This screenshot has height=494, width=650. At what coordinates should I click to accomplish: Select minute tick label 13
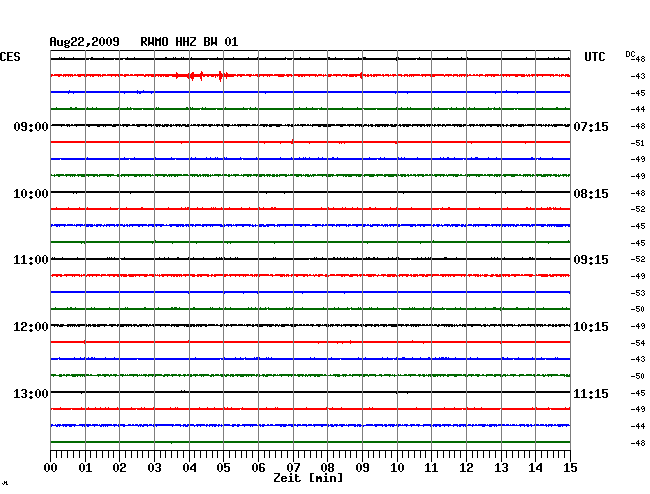click(x=501, y=467)
